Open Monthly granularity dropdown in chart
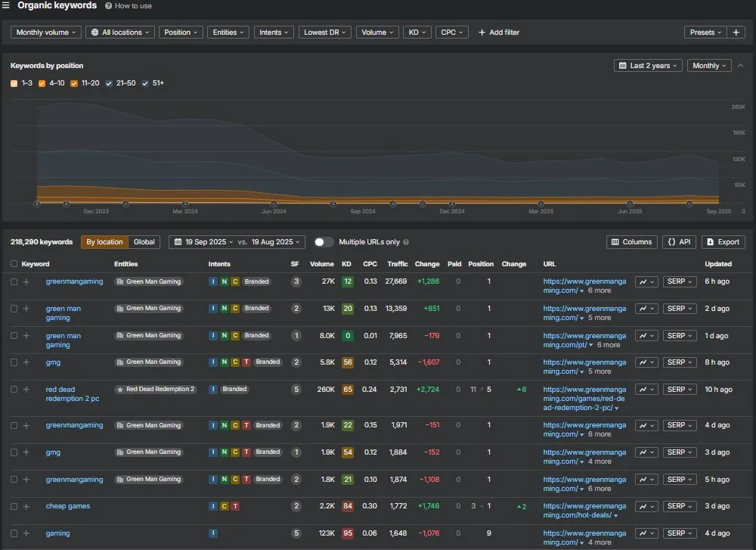Image resolution: width=756 pixels, height=550 pixels. coord(709,66)
